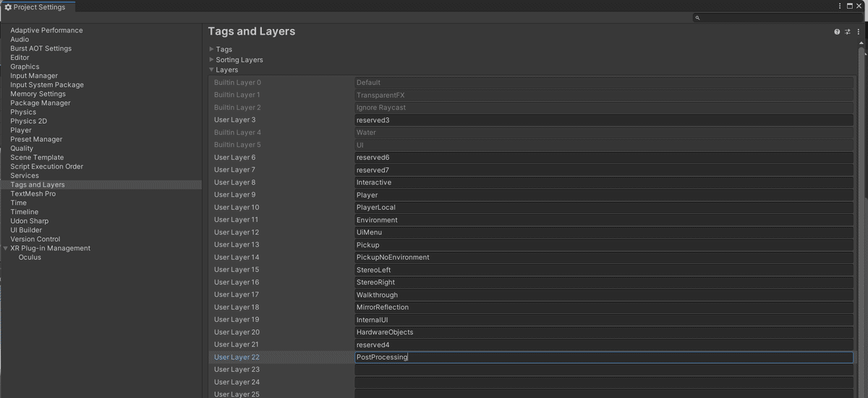Open the preset selector icon
Viewport: 868px width, 398px height.
point(848,32)
